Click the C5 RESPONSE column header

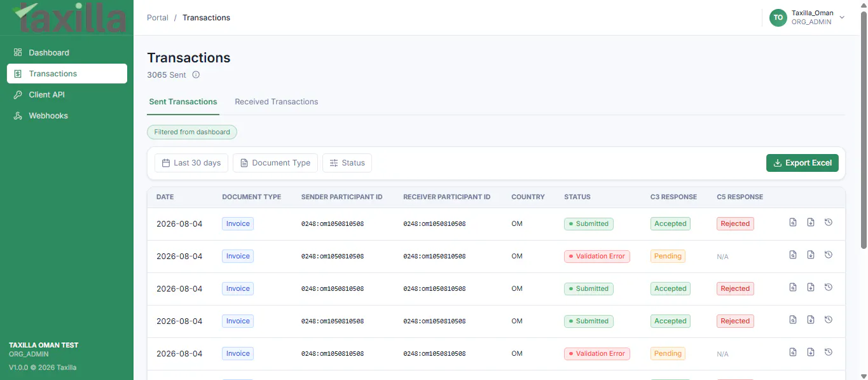click(x=740, y=197)
